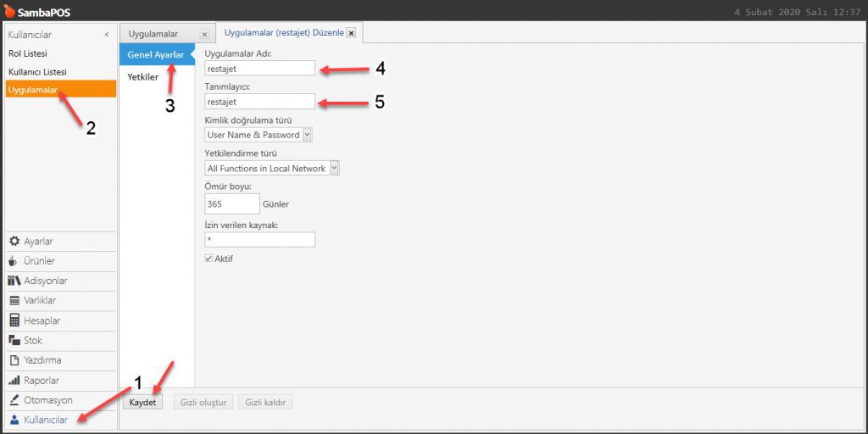The height and width of the screenshot is (434, 868).
Task: Open Ayarlar settings gear icon
Action: click(x=14, y=242)
